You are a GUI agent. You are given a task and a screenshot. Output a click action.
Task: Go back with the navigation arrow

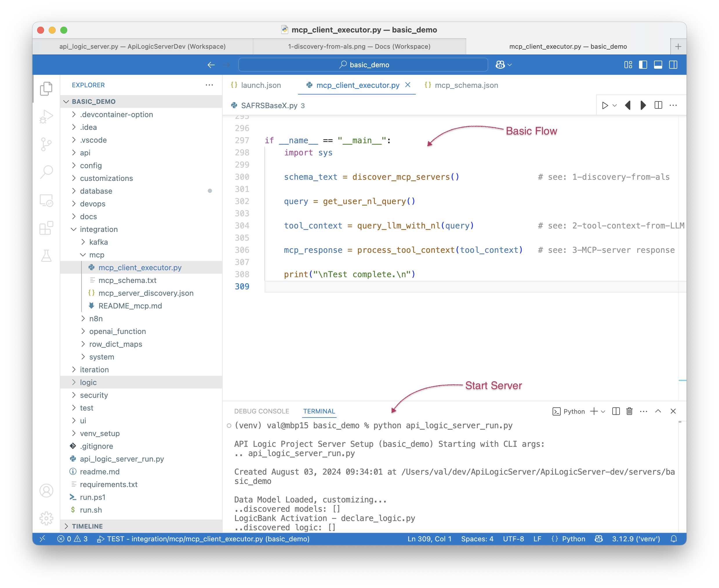[211, 65]
